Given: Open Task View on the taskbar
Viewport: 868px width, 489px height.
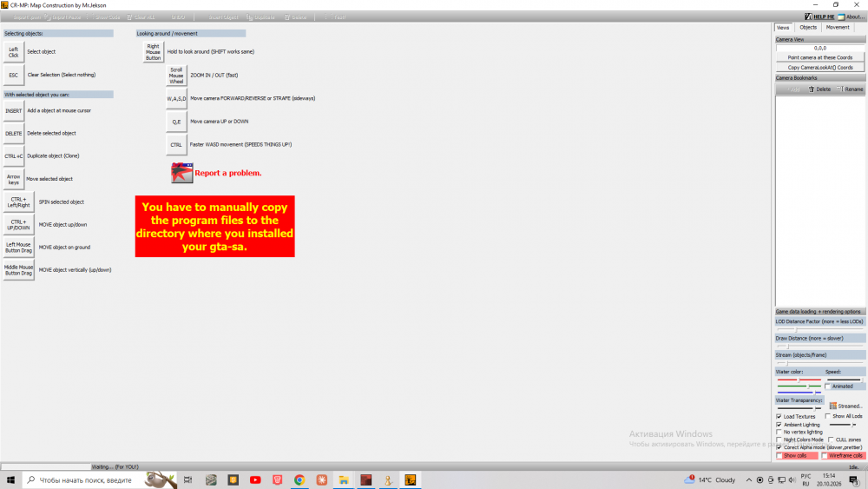Looking at the screenshot, I should 187,480.
